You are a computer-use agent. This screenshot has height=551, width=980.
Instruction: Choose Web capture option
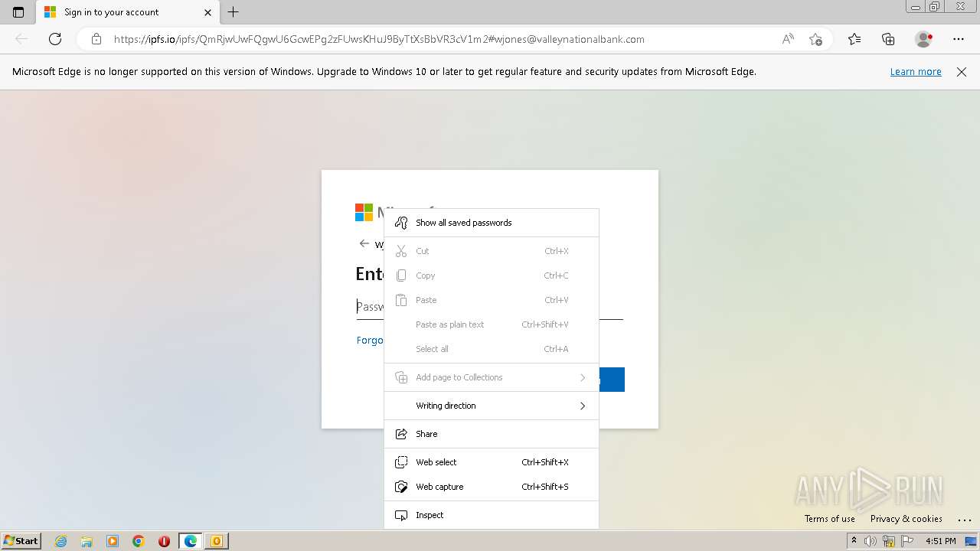click(x=492, y=487)
